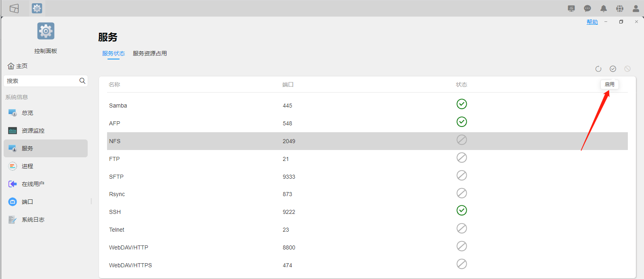Image resolution: width=644 pixels, height=279 pixels.
Task: Toggle the SSH enabled status icon
Action: click(462, 211)
